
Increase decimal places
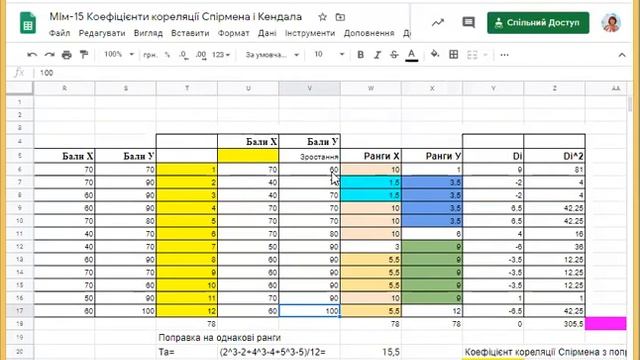click(201, 55)
